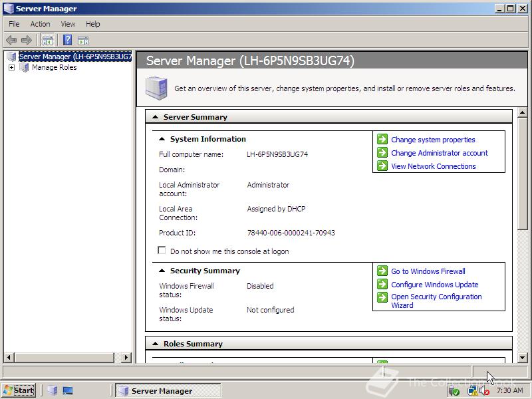Click the security shield tray icon
The image size is (532, 399).
pos(454,391)
